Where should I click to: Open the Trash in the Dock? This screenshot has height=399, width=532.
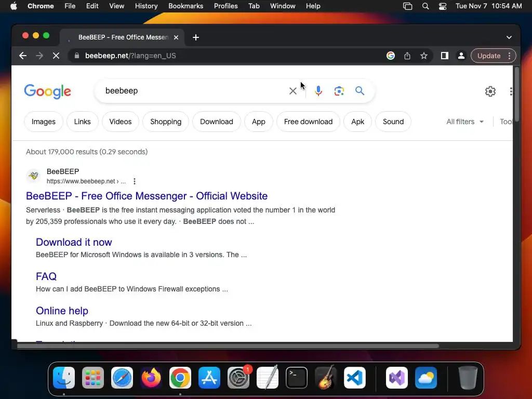[x=468, y=378]
